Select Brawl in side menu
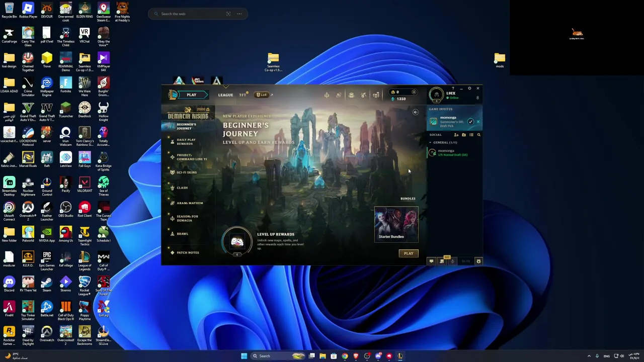This screenshot has height=362, width=644. click(182, 234)
